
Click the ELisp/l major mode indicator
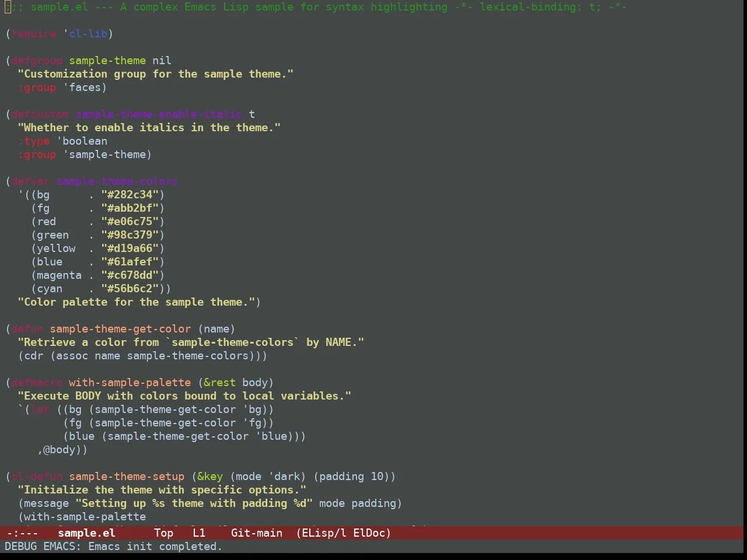coord(321,533)
